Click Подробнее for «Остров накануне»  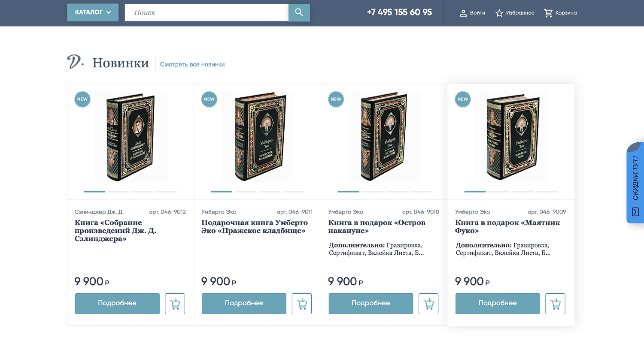(x=371, y=304)
